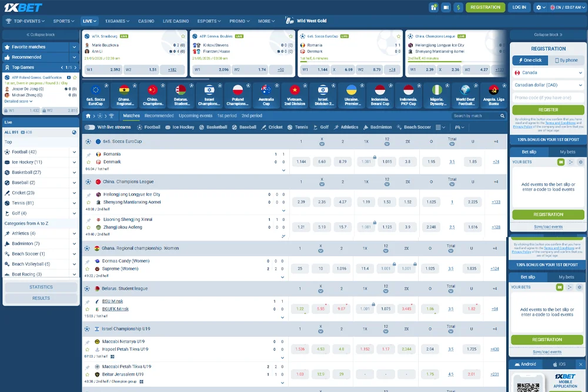588x392 pixels.
Task: Click the green REGISTER button
Action: coord(548,110)
